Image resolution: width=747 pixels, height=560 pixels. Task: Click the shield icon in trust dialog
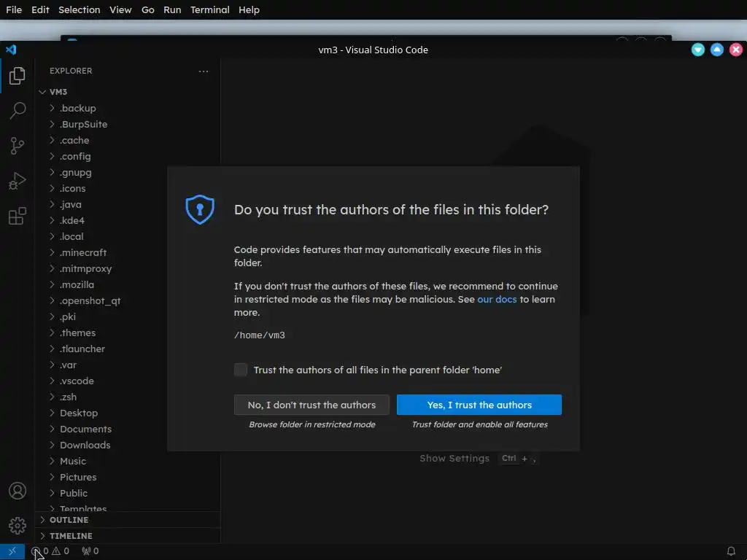[x=200, y=209]
